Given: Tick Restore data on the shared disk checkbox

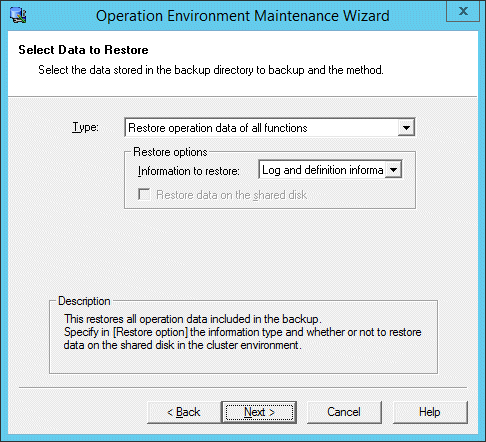Looking at the screenshot, I should pos(144,195).
